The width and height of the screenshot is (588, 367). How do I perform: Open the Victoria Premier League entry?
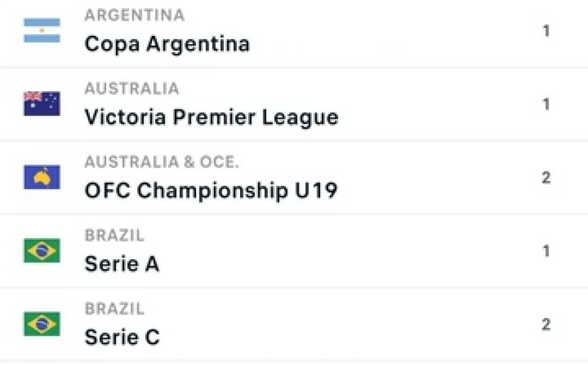pyautogui.click(x=211, y=117)
